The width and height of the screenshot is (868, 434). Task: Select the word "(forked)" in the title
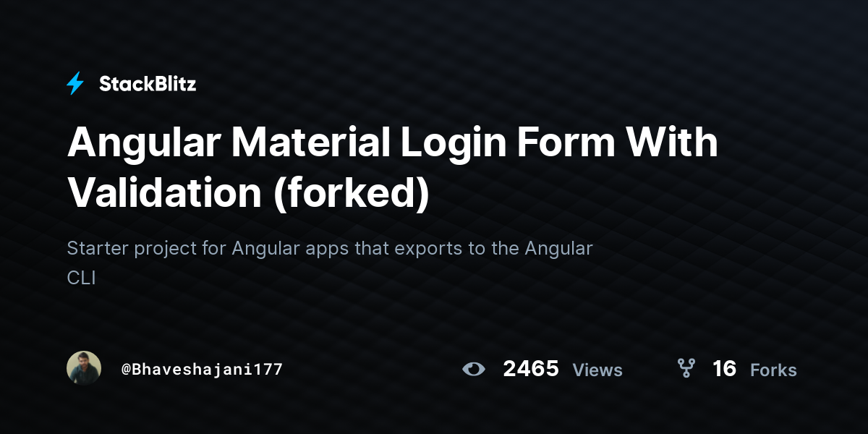pyautogui.click(x=351, y=192)
